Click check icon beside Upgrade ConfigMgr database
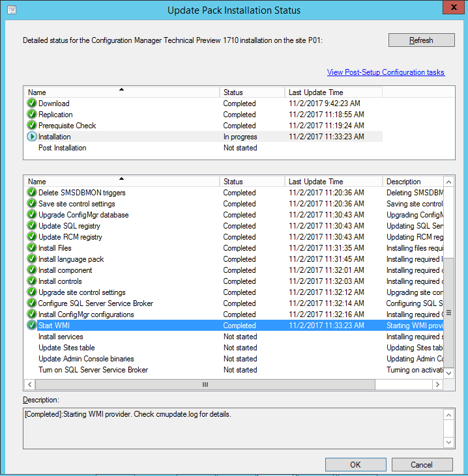Image resolution: width=468 pixels, height=476 pixels. pos(31,215)
